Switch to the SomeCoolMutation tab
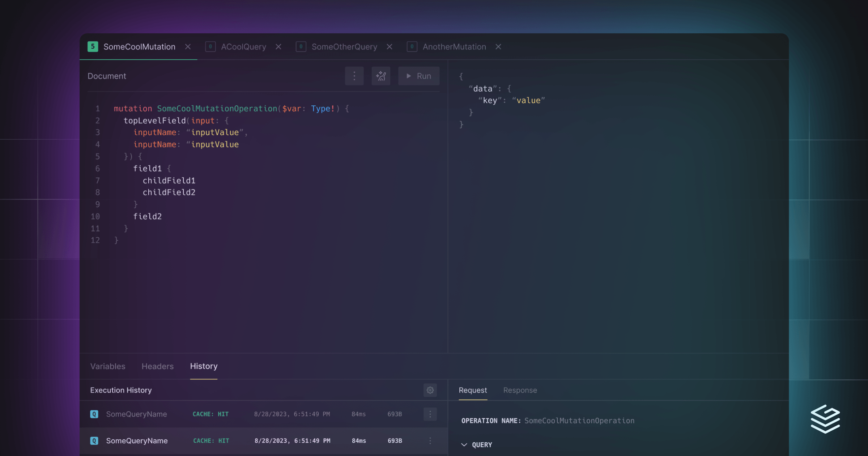Screen dimensions: 868x456 (139, 47)
